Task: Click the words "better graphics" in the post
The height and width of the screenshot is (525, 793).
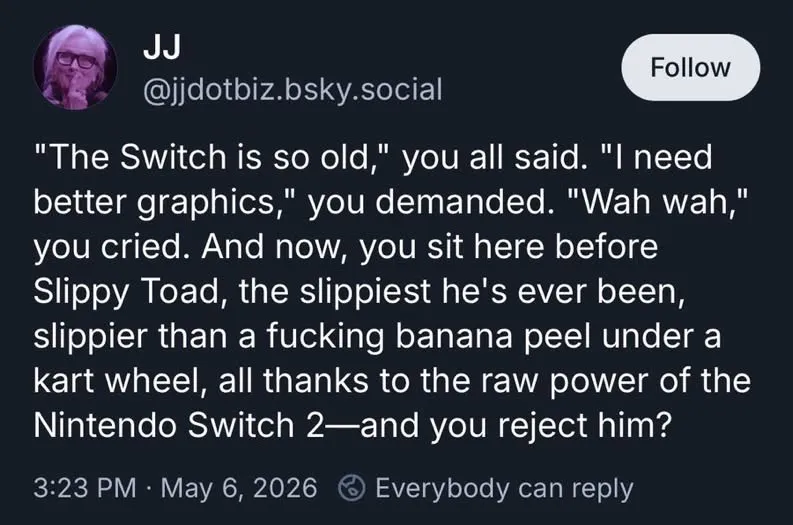Action: click(x=154, y=203)
